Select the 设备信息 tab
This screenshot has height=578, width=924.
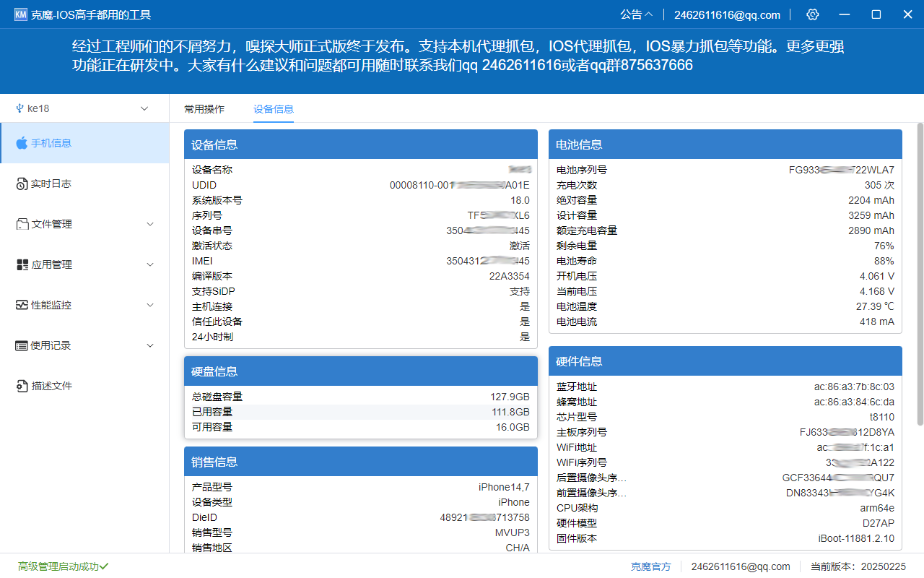273,109
